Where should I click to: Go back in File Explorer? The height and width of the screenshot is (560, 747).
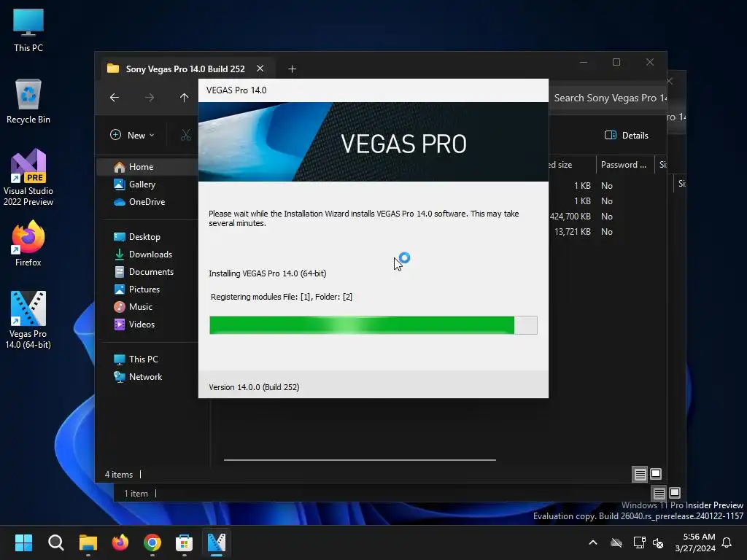click(x=115, y=98)
